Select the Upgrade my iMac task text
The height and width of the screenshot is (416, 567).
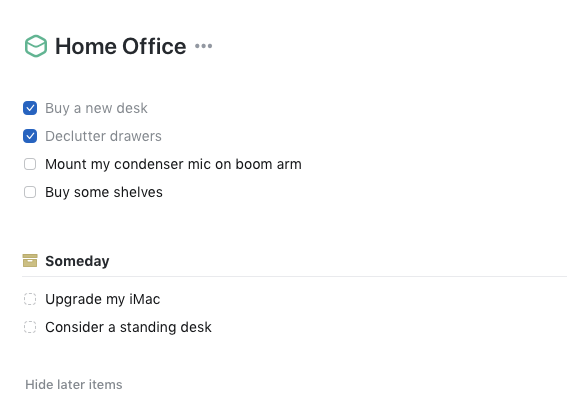coord(102,300)
